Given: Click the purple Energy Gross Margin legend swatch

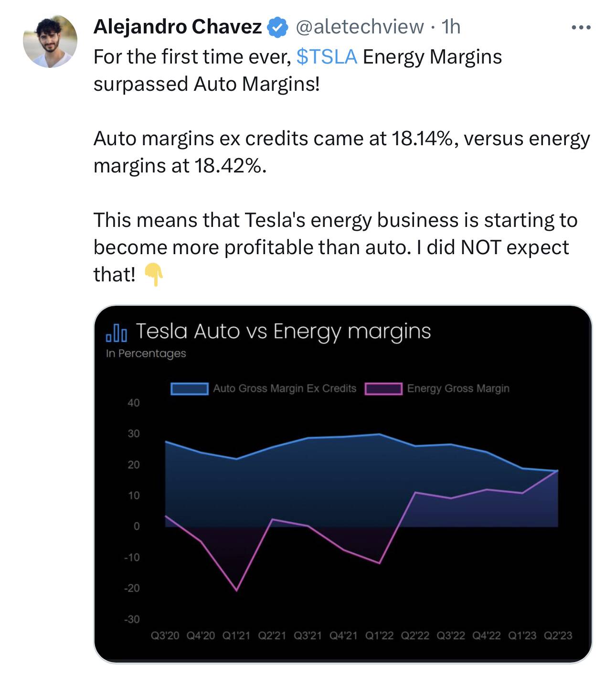Looking at the screenshot, I should pyautogui.click(x=383, y=389).
